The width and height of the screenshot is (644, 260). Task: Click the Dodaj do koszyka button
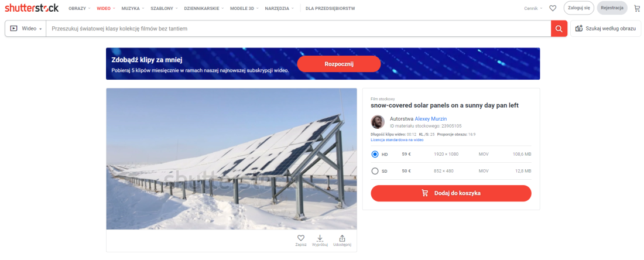(x=451, y=193)
